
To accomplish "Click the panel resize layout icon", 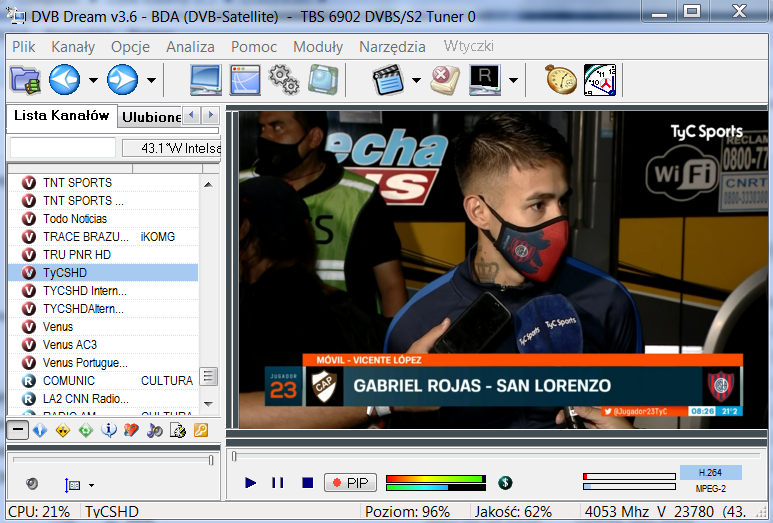I will [72, 485].
